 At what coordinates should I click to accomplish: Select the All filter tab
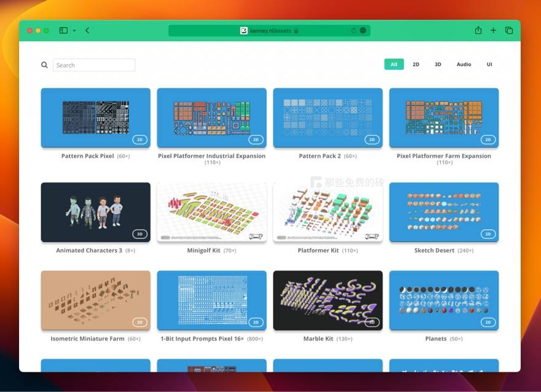[394, 64]
